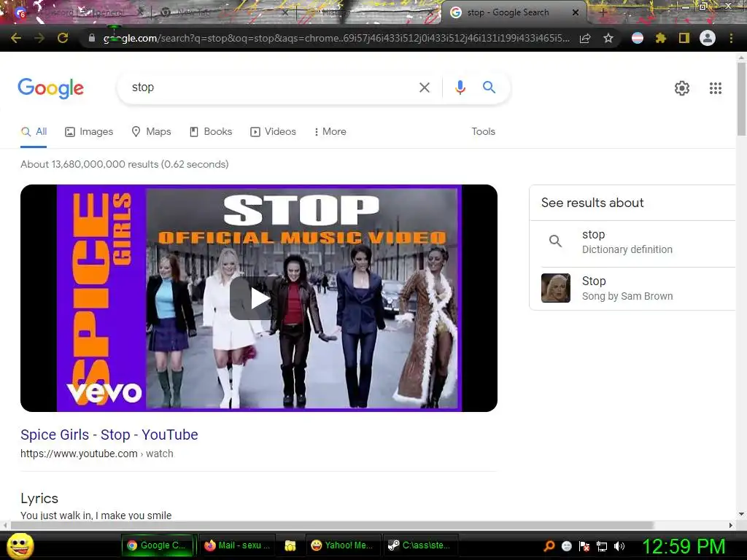Toggle the browser side panel icon
Image resolution: width=747 pixels, height=560 pixels.
(684, 38)
